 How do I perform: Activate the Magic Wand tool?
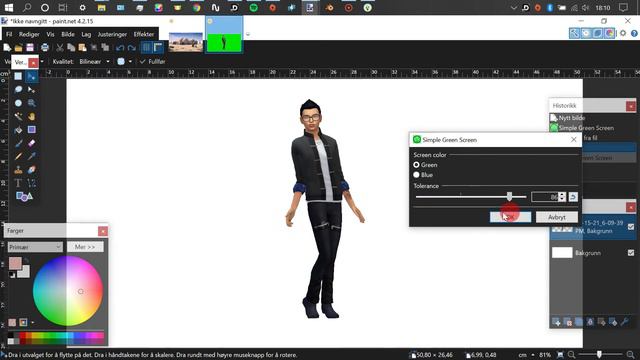click(x=18, y=116)
